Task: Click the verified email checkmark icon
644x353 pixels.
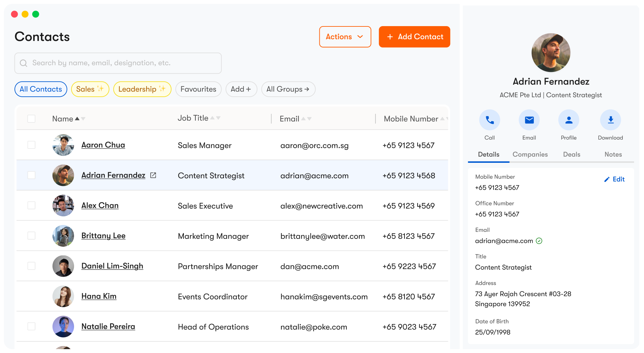Action: [539, 241]
